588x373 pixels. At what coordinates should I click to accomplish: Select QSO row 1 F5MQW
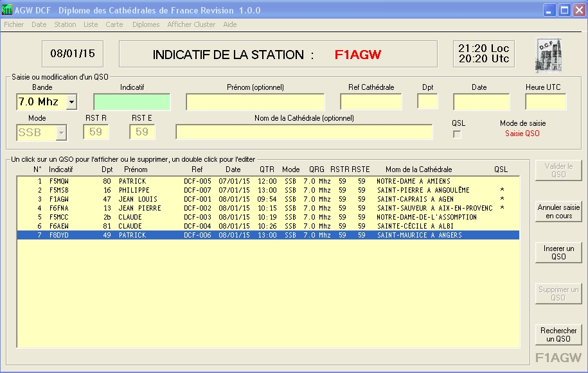pyautogui.click(x=268, y=181)
